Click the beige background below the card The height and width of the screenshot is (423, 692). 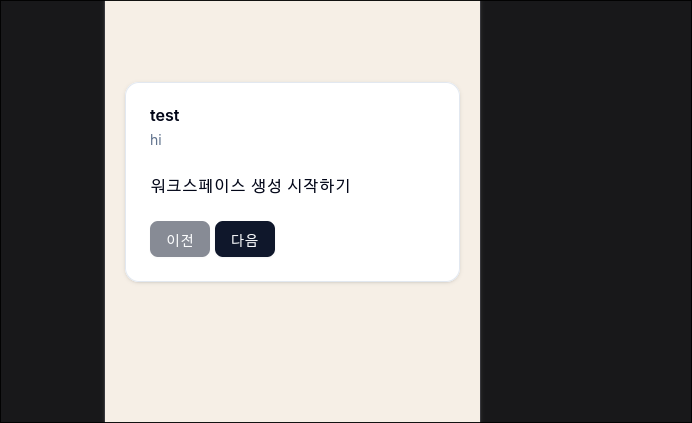(x=292, y=350)
